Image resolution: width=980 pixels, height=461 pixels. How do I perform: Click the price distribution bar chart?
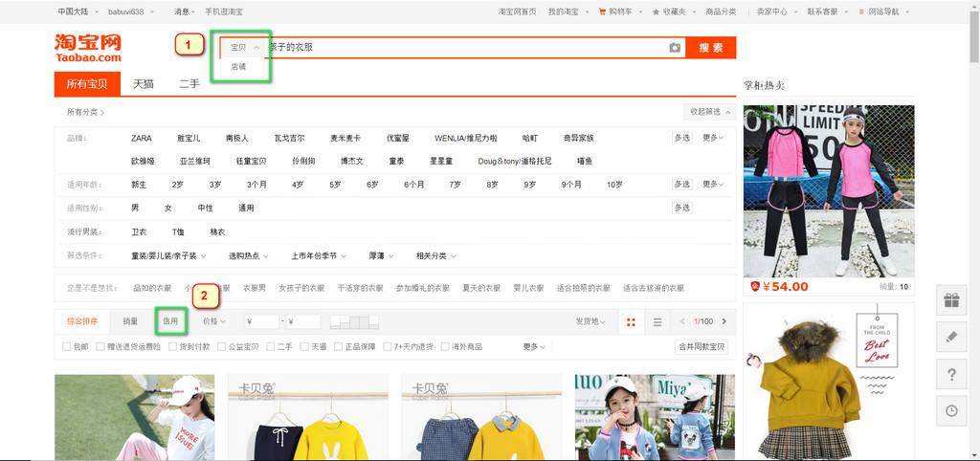point(354,321)
